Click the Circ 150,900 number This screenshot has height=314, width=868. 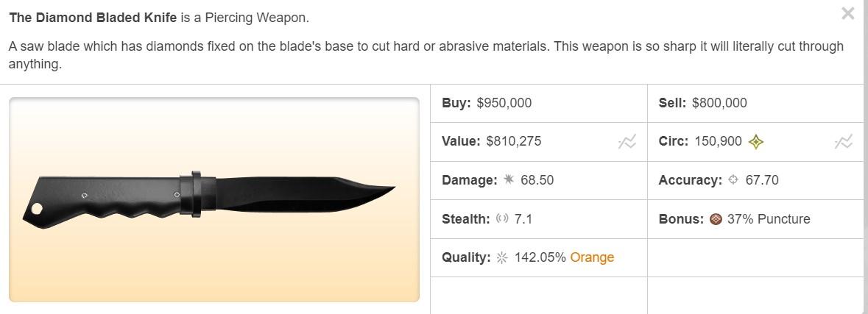(x=718, y=141)
